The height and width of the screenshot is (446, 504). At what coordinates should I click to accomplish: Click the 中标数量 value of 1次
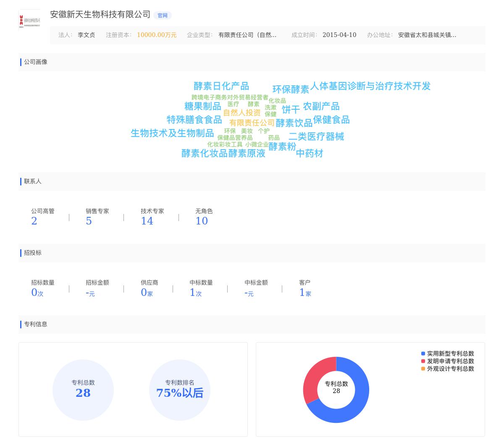click(195, 293)
